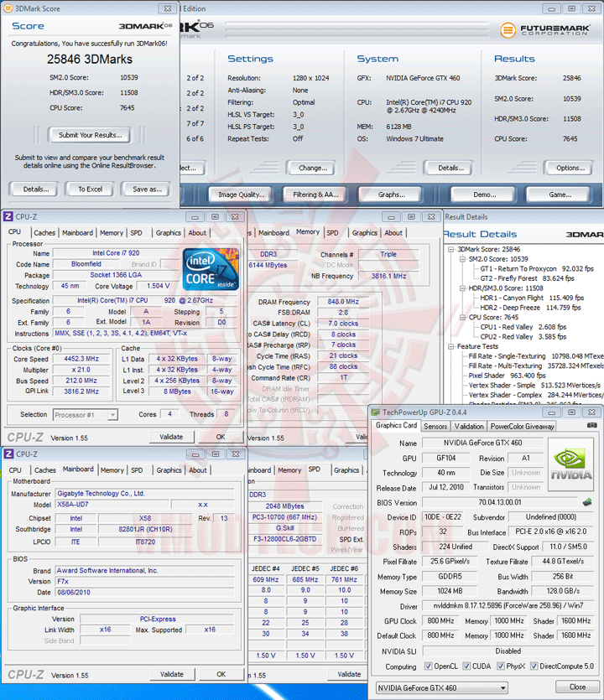Click the Intel Core i7 logo in CPU-Z
The height and width of the screenshot is (700, 604).
click(x=211, y=269)
